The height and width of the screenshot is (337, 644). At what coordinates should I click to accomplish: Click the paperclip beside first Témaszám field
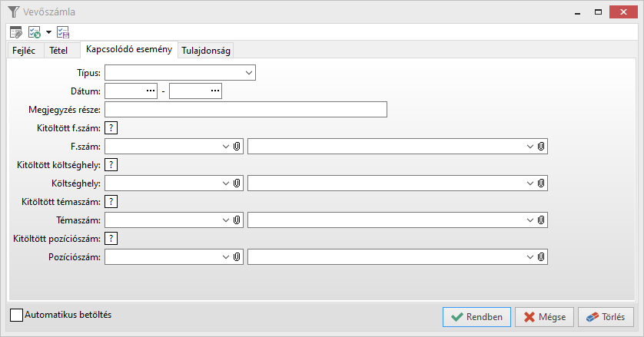(x=237, y=220)
